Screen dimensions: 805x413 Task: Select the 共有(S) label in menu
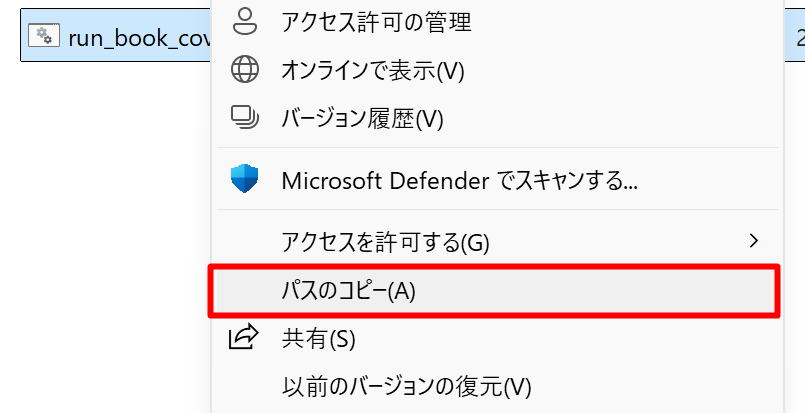[x=318, y=339]
